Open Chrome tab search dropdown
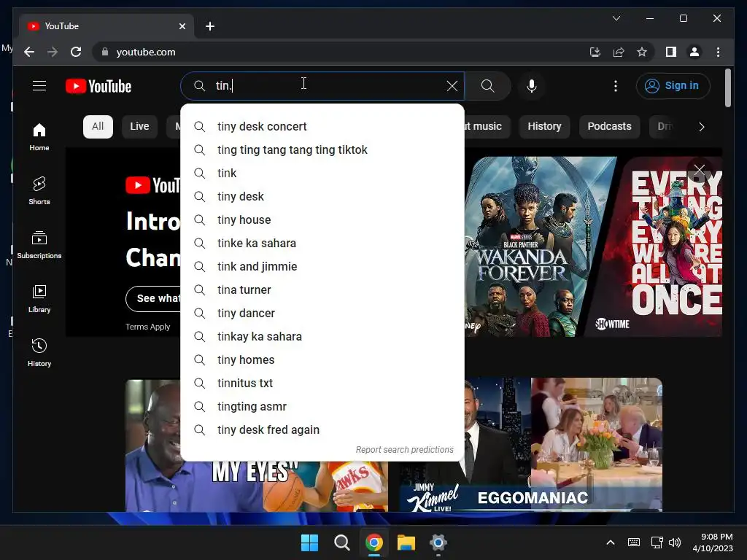 [616, 18]
